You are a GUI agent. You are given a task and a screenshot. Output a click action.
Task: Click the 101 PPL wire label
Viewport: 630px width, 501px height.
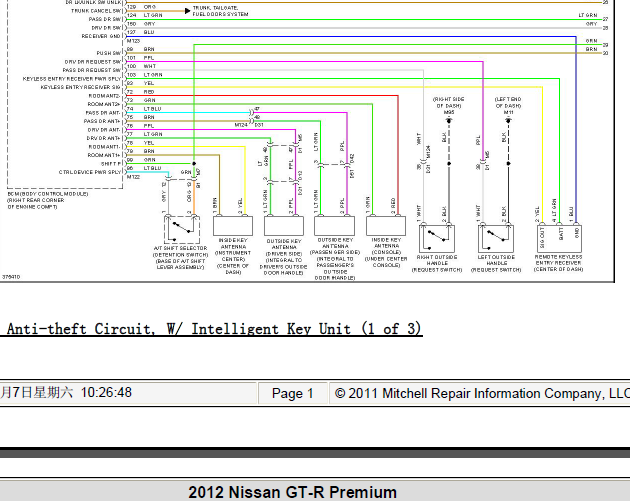coord(141,57)
